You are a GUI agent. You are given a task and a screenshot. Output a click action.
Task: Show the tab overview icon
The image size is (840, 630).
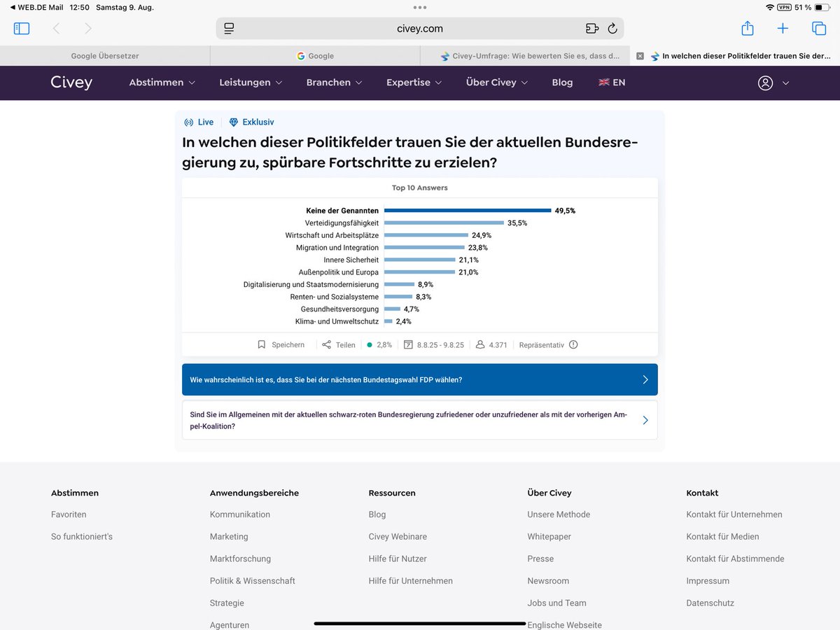tap(819, 29)
